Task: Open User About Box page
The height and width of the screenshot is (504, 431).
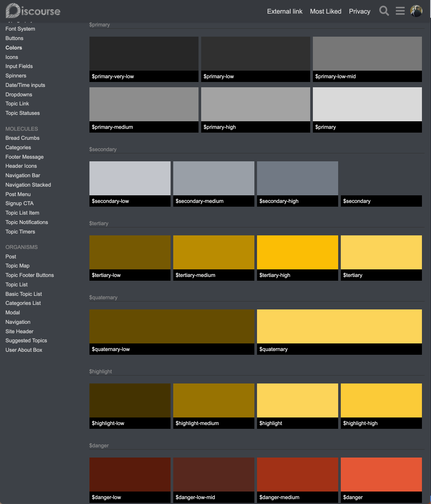Action: coord(24,350)
